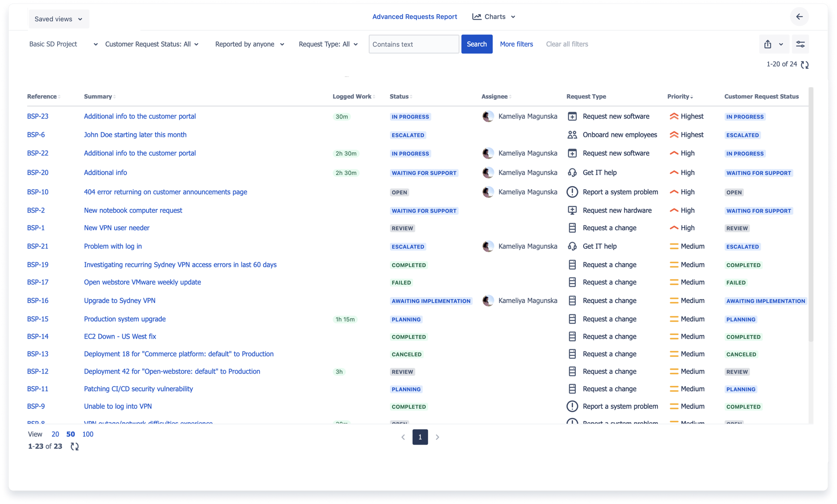Click the back arrow button top right
Screen dimensions: 837x504
point(800,17)
